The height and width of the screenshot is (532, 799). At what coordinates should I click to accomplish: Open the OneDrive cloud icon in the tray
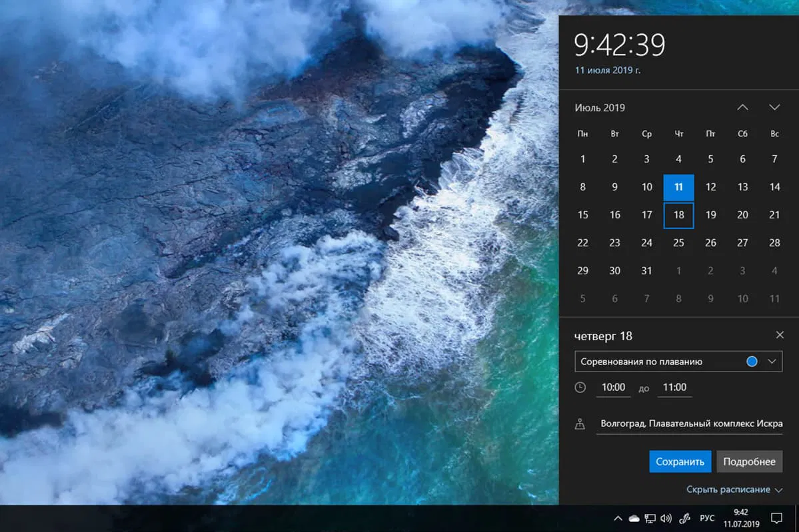(633, 517)
